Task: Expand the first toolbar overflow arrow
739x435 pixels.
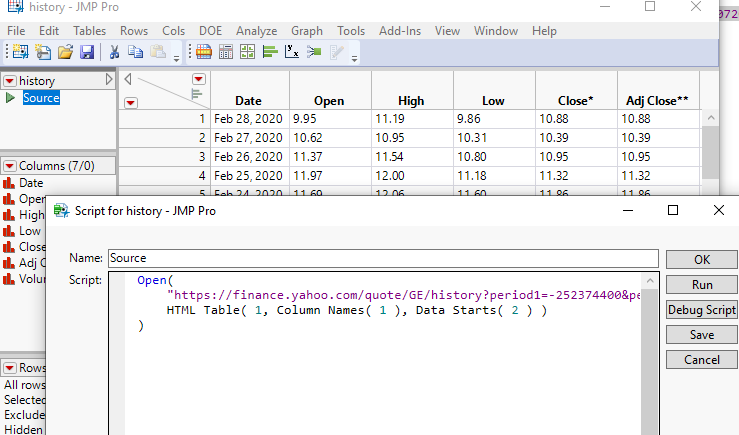Action: pyautogui.click(x=176, y=59)
